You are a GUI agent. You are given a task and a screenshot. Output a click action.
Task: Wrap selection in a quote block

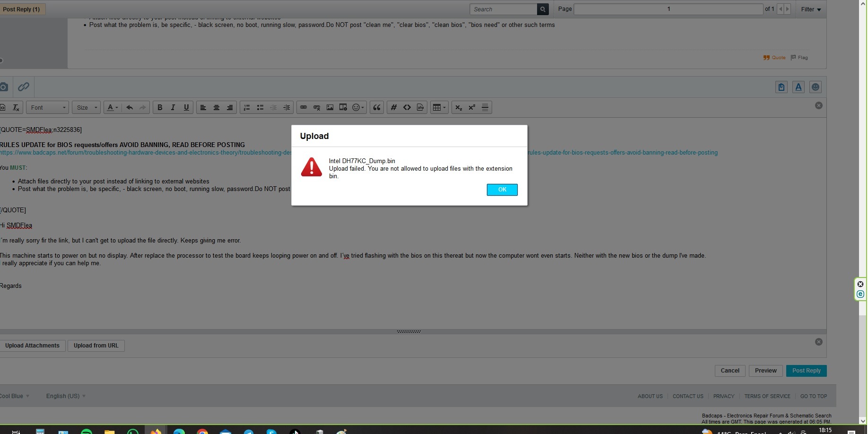pos(377,108)
